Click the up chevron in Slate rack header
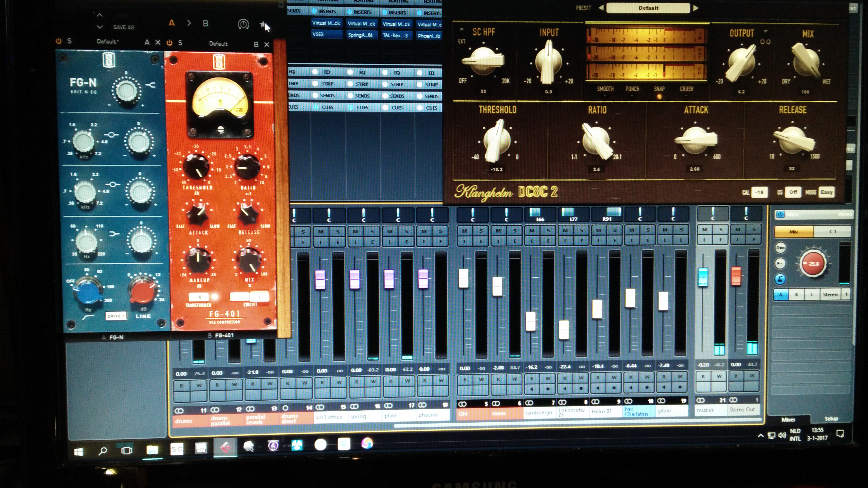Image resolution: width=868 pixels, height=488 pixels. [99, 15]
